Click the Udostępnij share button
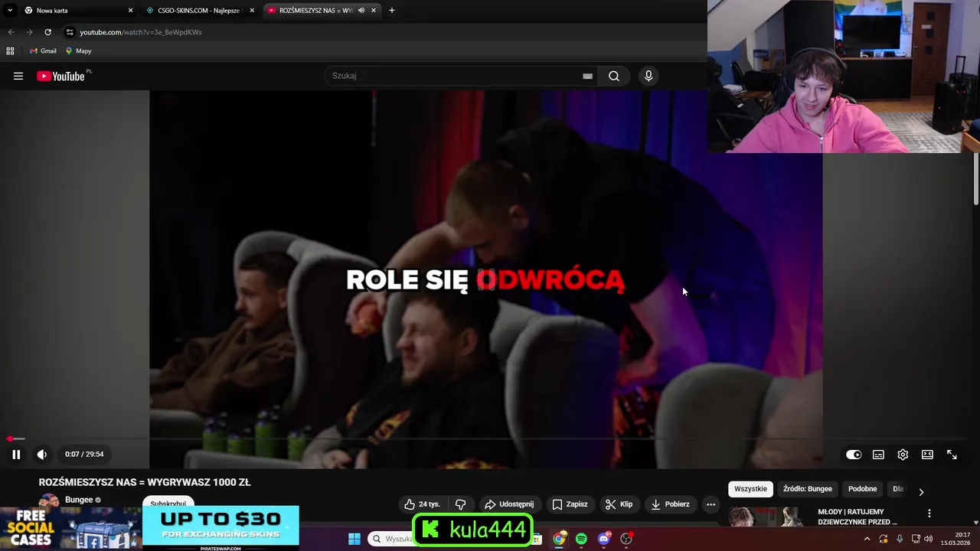 [509, 504]
